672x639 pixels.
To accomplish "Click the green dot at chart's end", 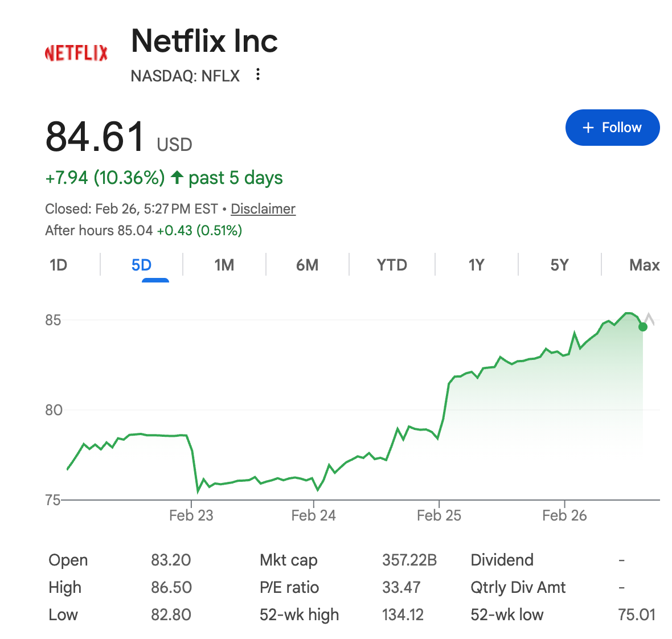I will [x=643, y=327].
